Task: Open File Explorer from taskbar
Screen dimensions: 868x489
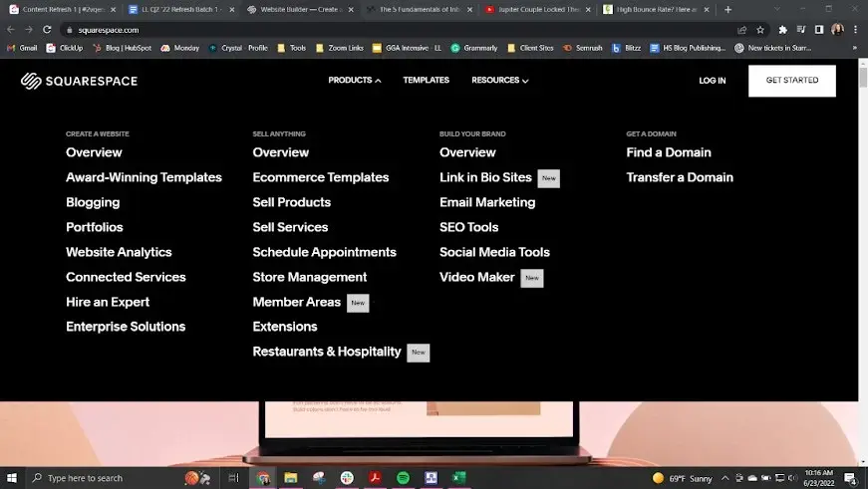Action: 291,478
